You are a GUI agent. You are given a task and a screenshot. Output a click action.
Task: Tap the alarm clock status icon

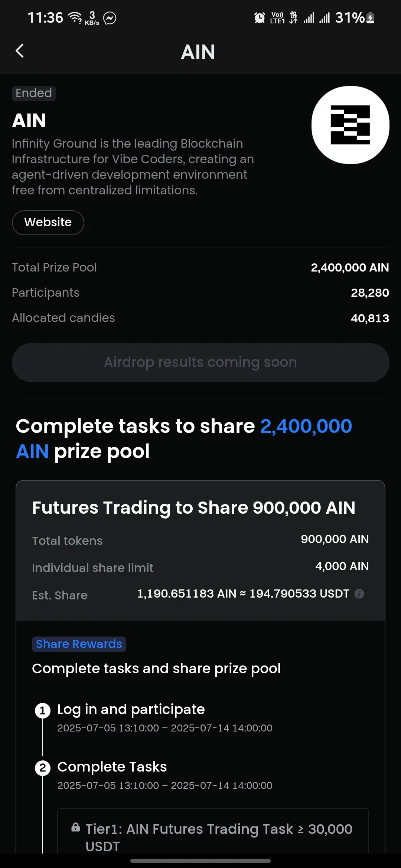tap(260, 17)
